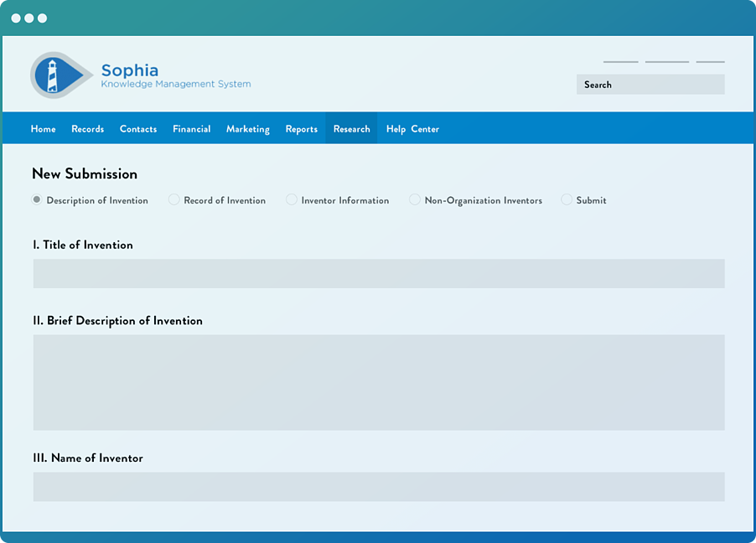
Task: Open the Help Center
Action: tap(412, 128)
